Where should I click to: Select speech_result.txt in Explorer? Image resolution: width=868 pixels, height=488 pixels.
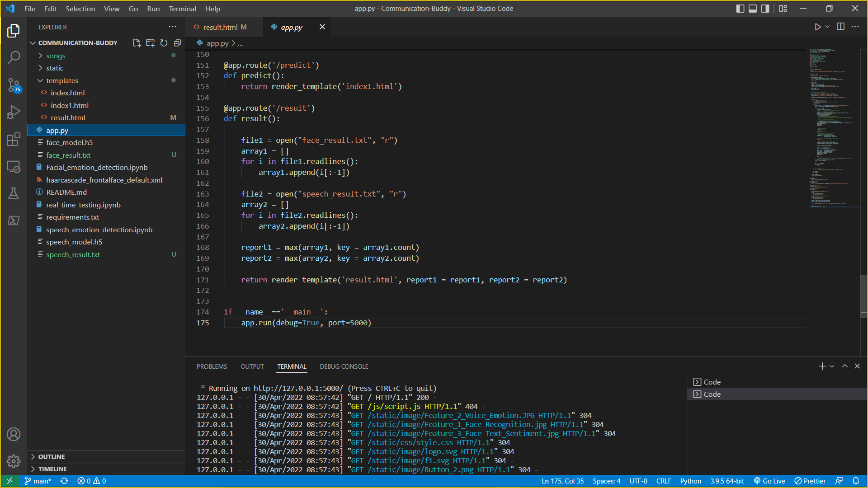[x=73, y=254]
